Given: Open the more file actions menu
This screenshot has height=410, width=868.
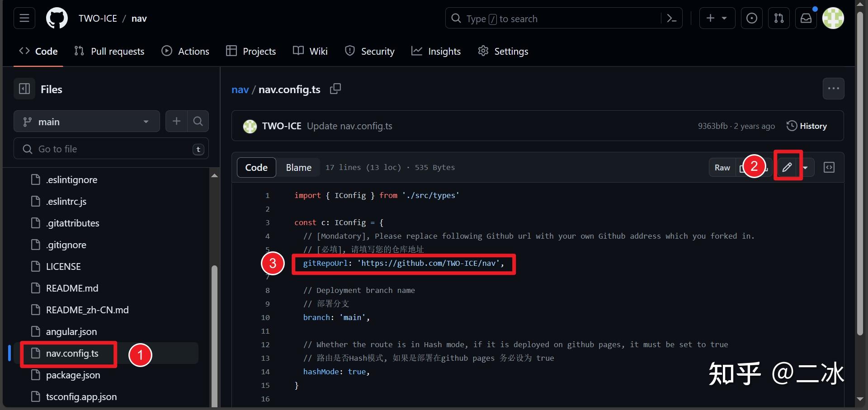Looking at the screenshot, I should click(833, 89).
